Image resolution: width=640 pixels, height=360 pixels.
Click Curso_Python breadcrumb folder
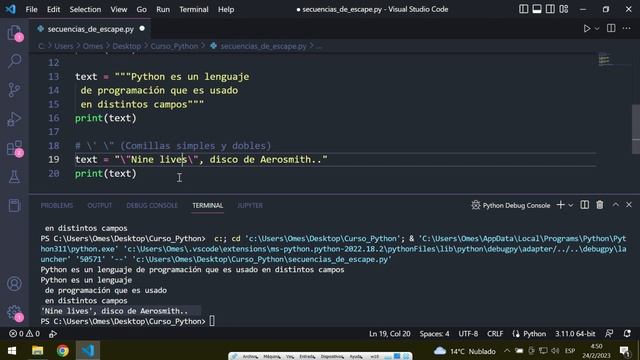[x=174, y=46]
